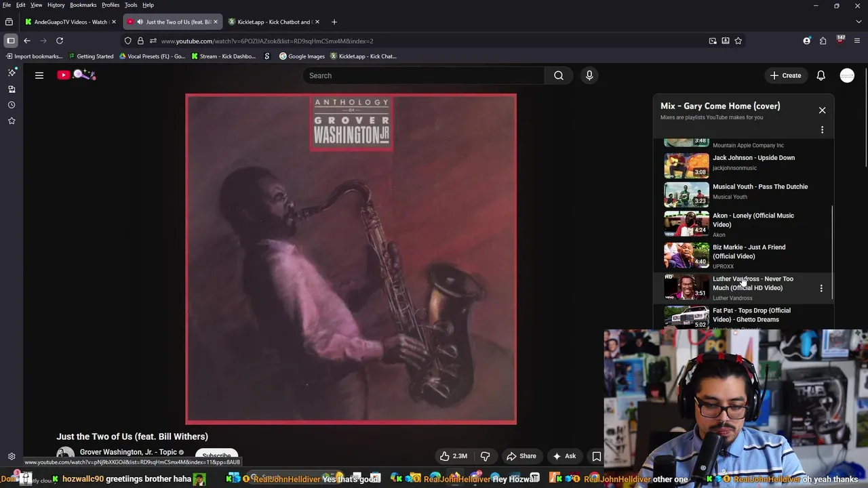Image resolution: width=868 pixels, height=488 pixels.
Task: Open Grover Washington, Jr. - Topic channel
Action: pyautogui.click(x=128, y=452)
